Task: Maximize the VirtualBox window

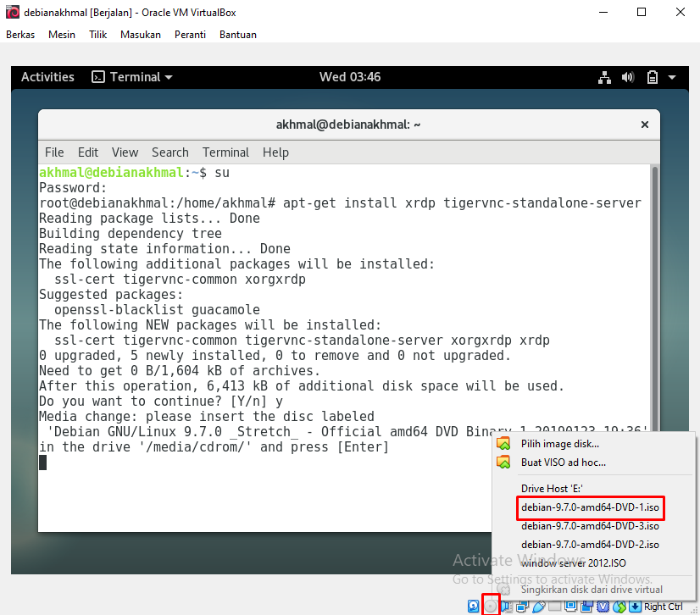Action: 642,12
